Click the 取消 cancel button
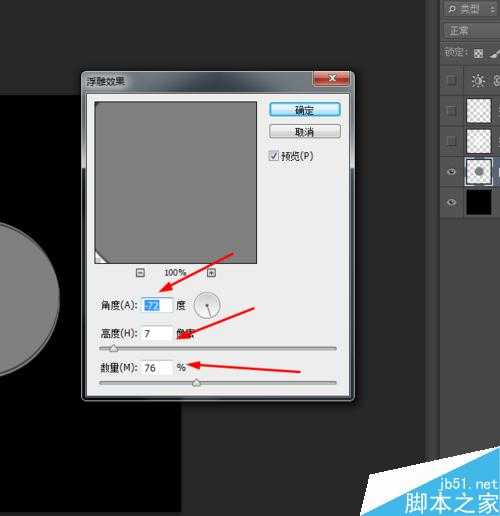The width and height of the screenshot is (500, 516). tap(305, 132)
